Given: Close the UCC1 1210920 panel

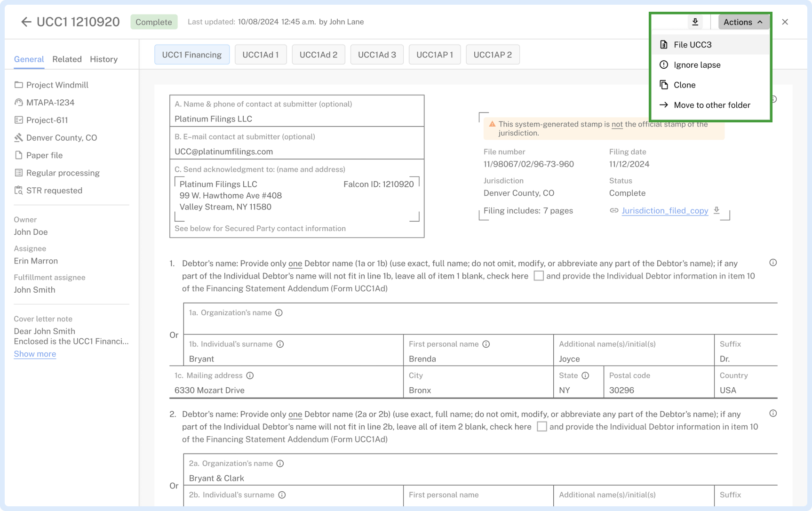Looking at the screenshot, I should point(785,22).
